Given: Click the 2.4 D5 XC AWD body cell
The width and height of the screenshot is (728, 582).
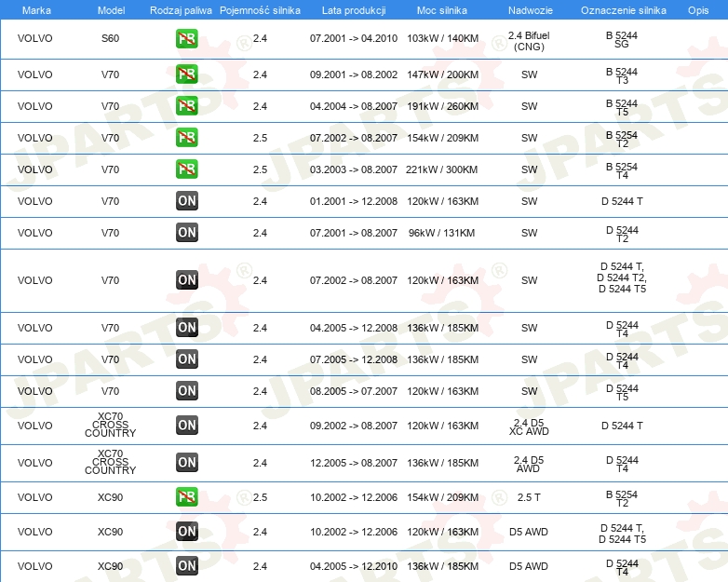Looking at the screenshot, I should (529, 426).
